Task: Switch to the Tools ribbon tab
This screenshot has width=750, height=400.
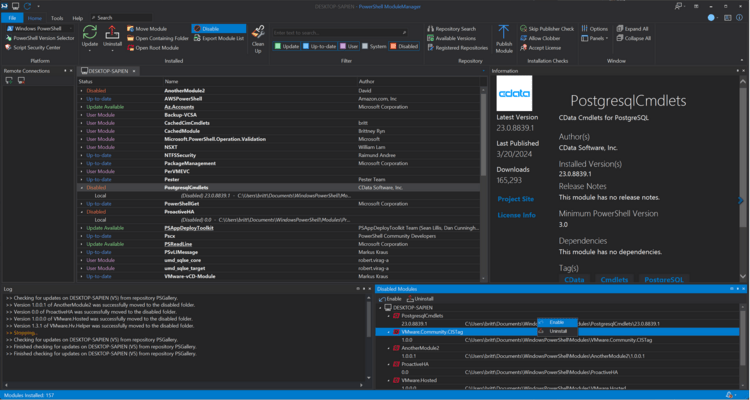Action: [57, 18]
